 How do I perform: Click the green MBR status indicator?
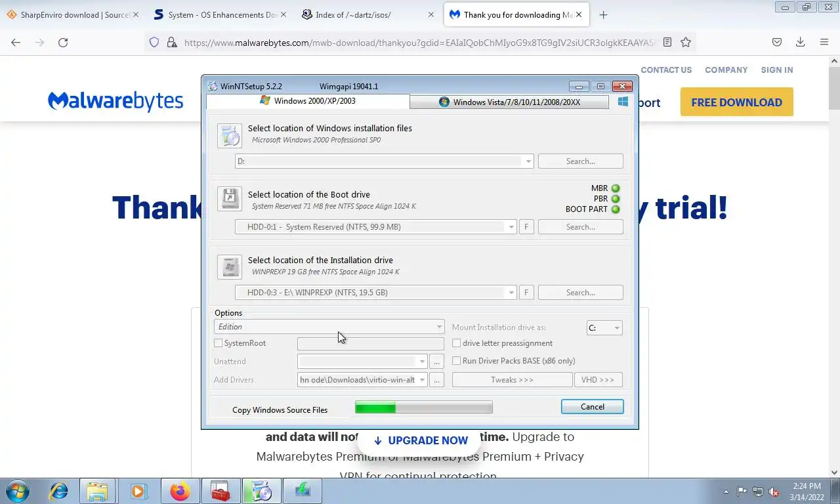pos(616,188)
